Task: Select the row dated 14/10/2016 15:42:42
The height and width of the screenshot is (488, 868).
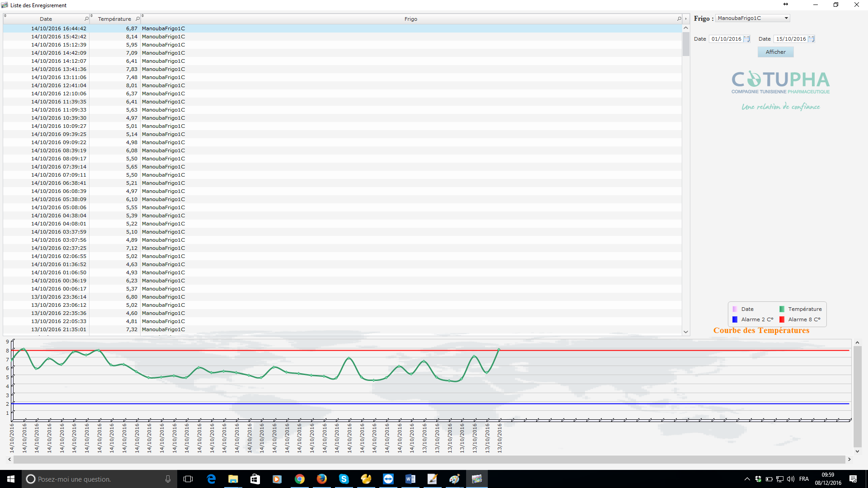Action: pos(342,37)
